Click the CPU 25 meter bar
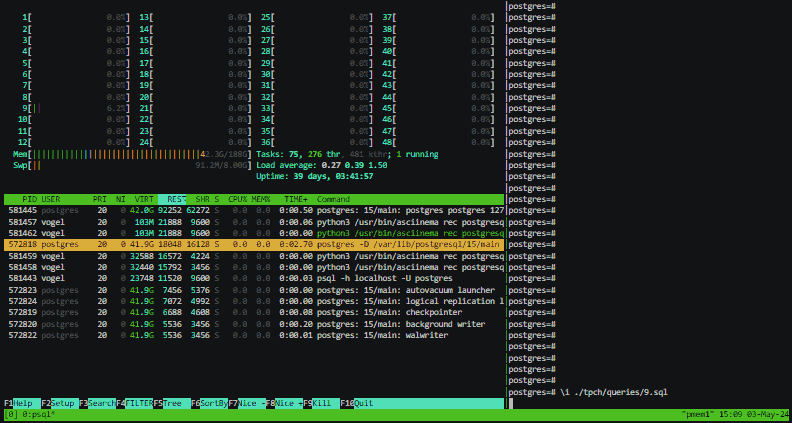 317,17
